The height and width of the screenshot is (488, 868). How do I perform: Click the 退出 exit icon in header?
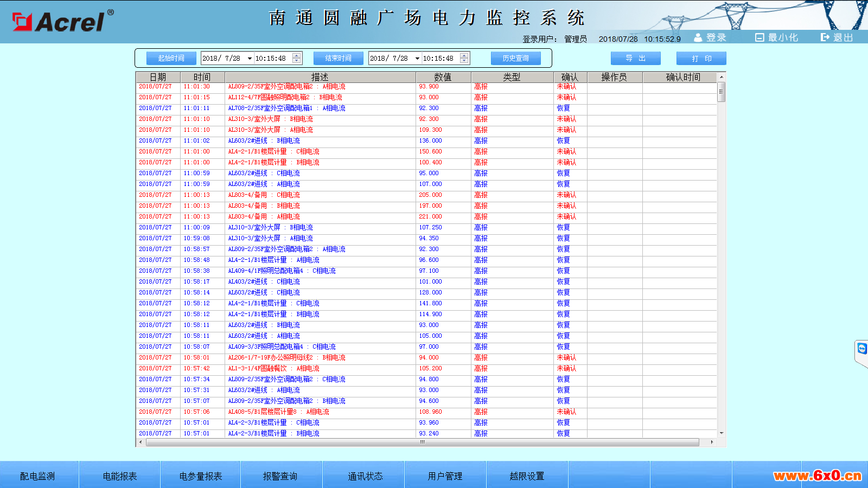point(825,37)
